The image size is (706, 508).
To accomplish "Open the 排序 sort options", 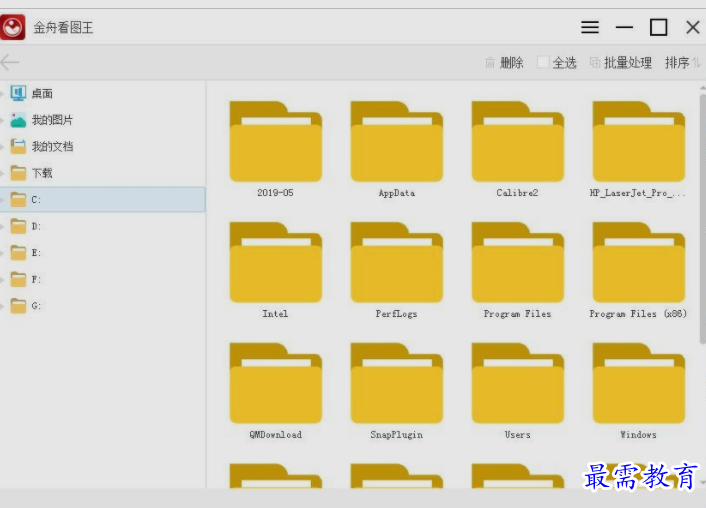I will pyautogui.click(x=682, y=63).
